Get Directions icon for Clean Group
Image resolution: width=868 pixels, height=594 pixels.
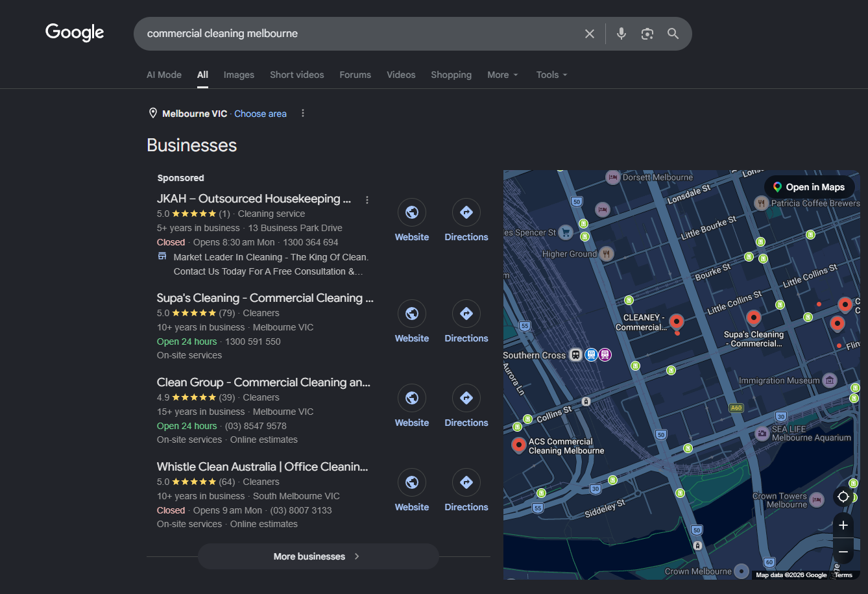(x=466, y=398)
